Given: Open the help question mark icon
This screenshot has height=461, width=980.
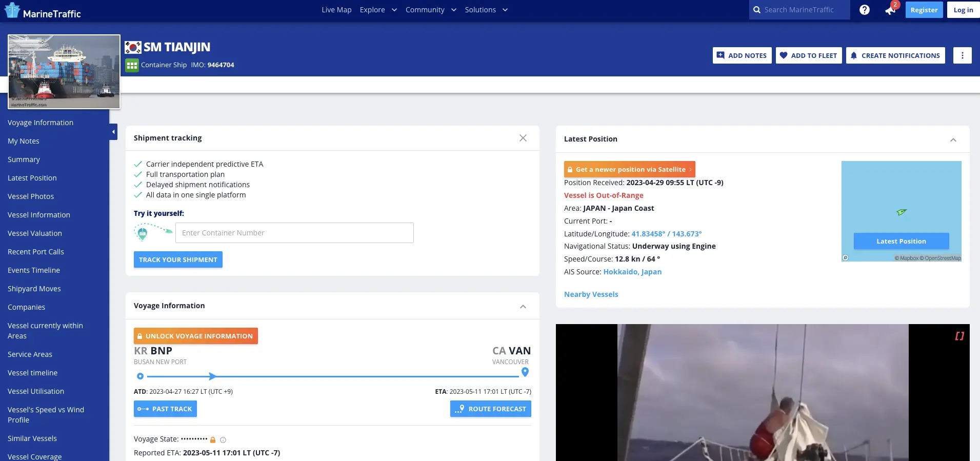Looking at the screenshot, I should (x=864, y=10).
